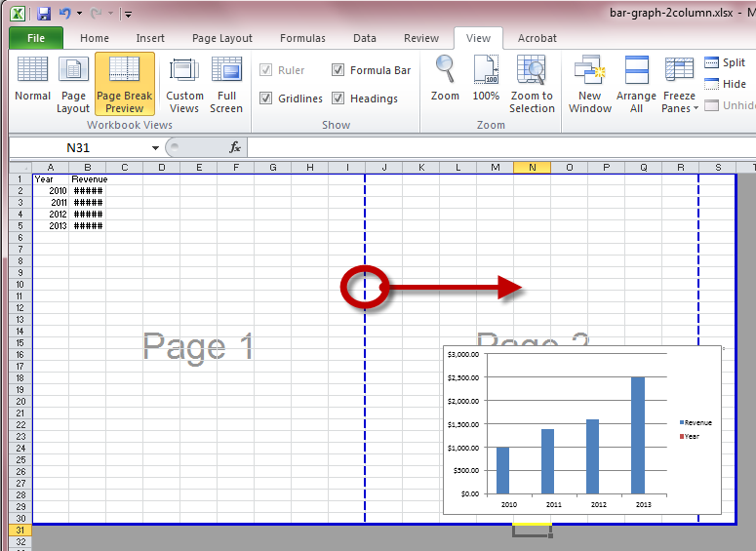This screenshot has width=756, height=551.
Task: Select the cell containing 2010
Action: pos(51,191)
